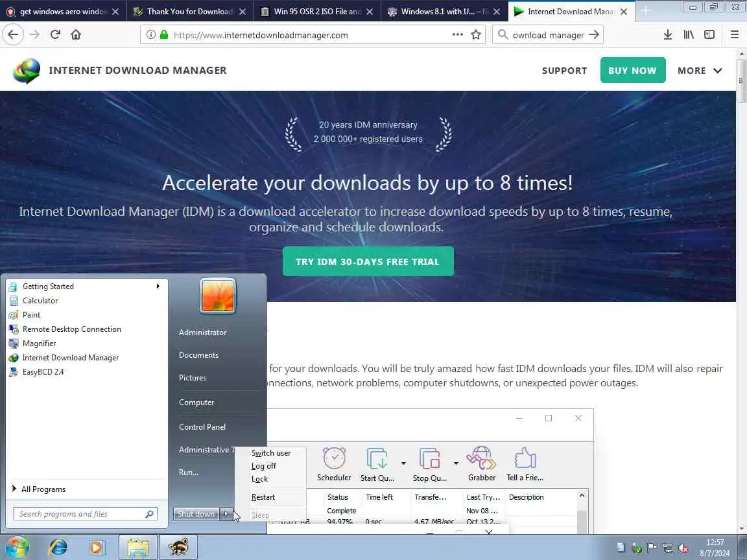Image resolution: width=747 pixels, height=560 pixels.
Task: Open the Shut down options arrow
Action: coord(226,514)
